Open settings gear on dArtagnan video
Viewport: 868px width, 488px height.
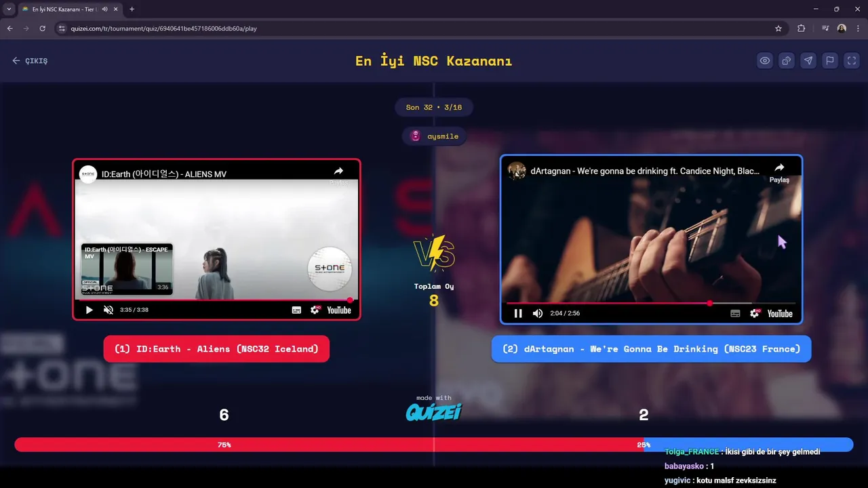755,313
